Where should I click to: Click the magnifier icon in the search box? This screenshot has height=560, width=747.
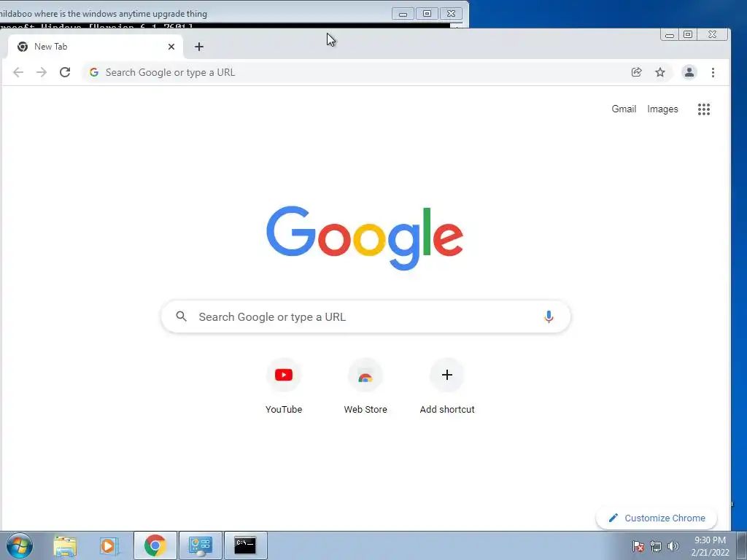pos(181,316)
